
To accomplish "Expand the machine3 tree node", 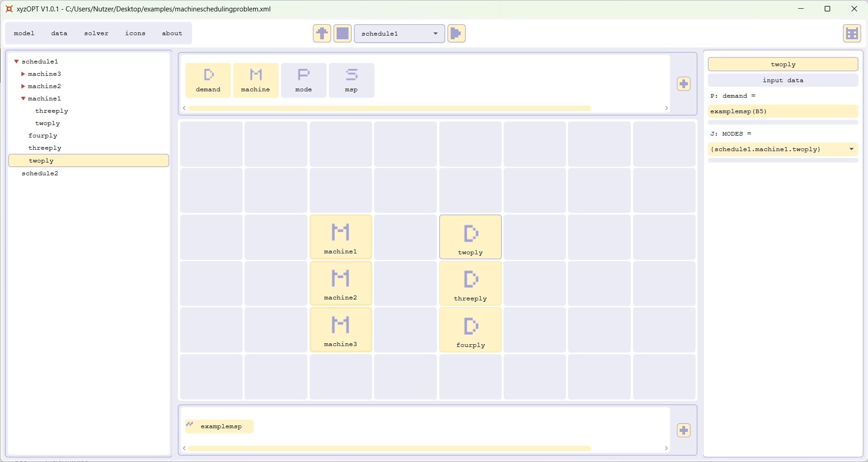I will tap(23, 74).
